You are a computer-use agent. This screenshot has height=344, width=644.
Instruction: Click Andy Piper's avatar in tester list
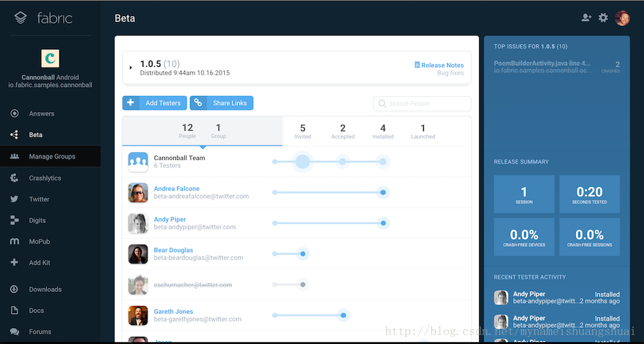coord(138,223)
